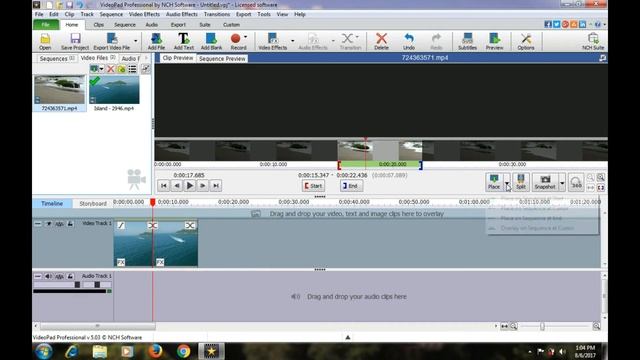Select the 724363571.mp4 thumbnail in bin
The image size is (640, 360).
60,89
